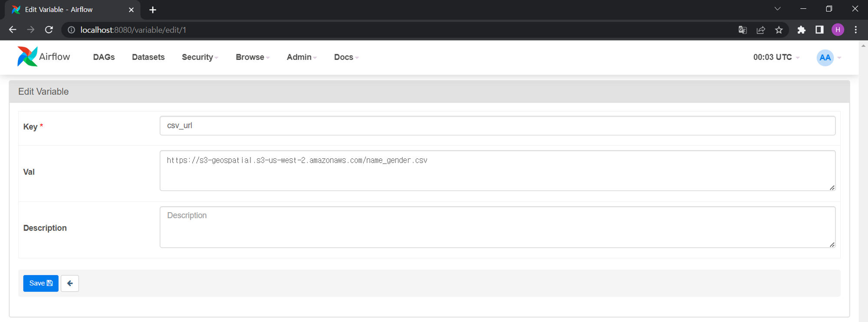Save the variable
The height and width of the screenshot is (322, 868).
click(41, 283)
